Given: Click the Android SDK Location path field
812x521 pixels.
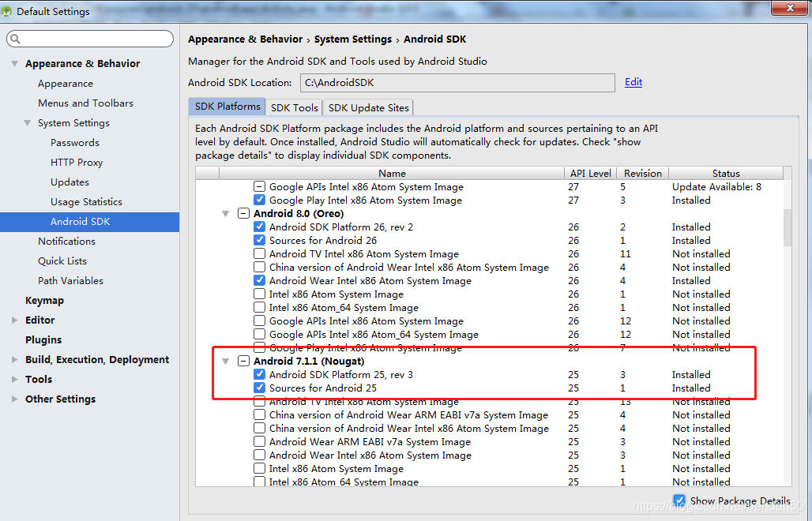Looking at the screenshot, I should pyautogui.click(x=457, y=83).
